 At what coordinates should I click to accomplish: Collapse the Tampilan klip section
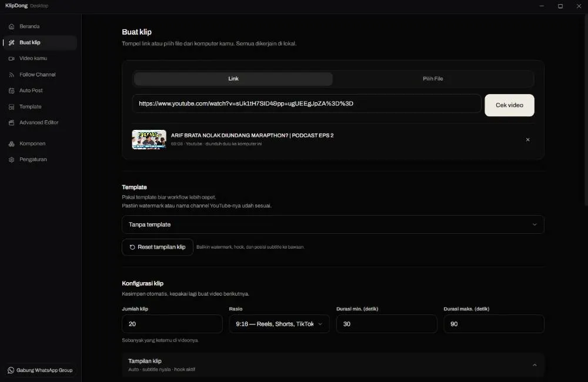(x=534, y=365)
